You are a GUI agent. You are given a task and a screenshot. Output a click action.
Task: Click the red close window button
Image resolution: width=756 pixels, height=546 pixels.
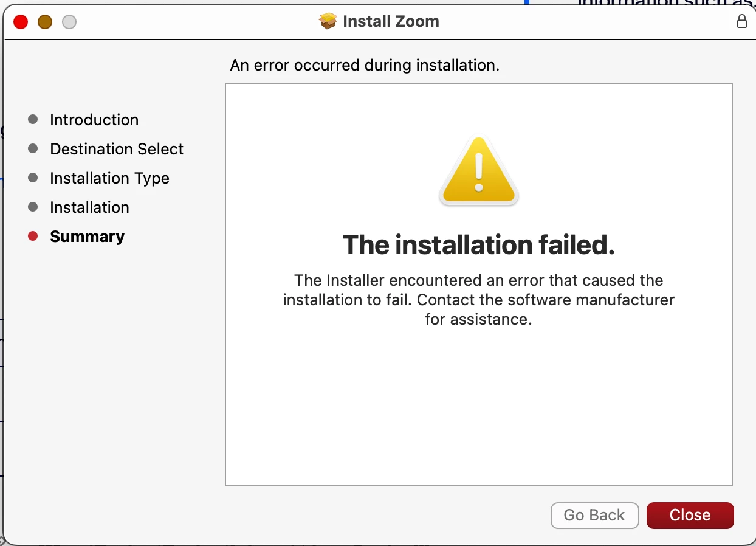(x=21, y=22)
